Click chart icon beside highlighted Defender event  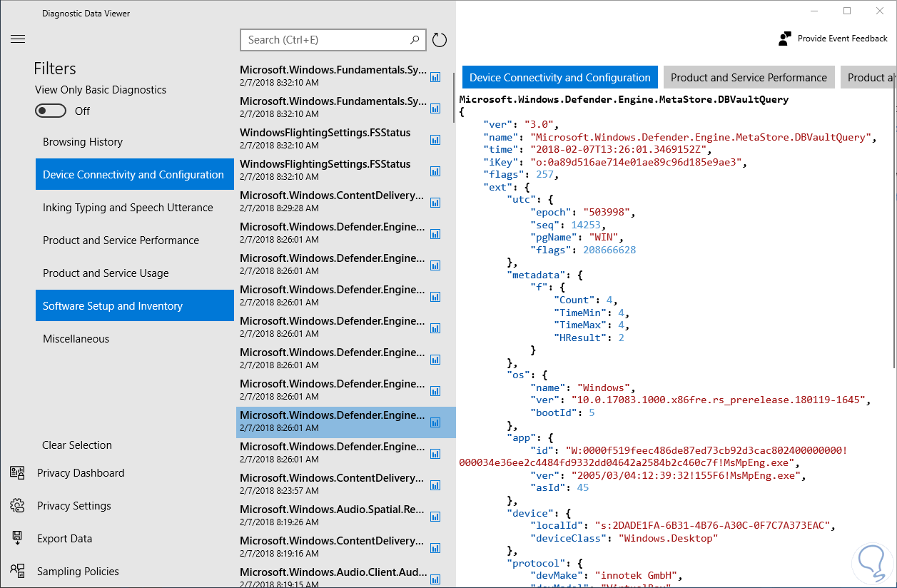point(435,422)
